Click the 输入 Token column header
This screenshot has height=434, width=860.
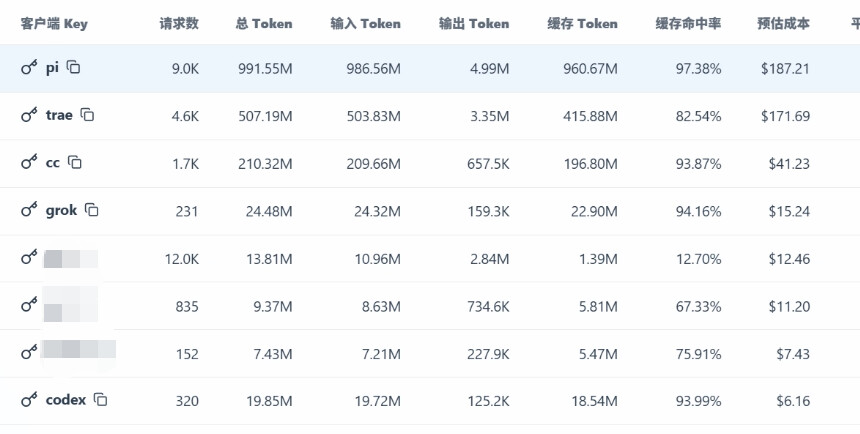click(365, 24)
